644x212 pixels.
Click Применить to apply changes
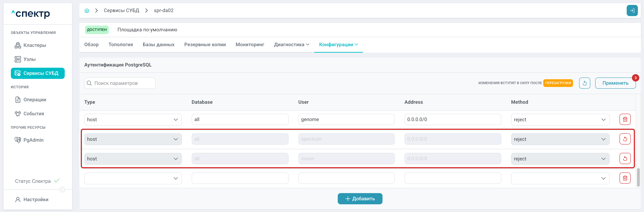click(x=615, y=83)
